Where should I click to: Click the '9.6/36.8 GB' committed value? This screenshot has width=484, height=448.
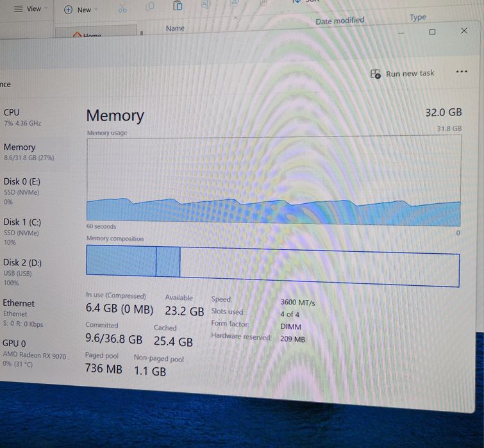113,338
